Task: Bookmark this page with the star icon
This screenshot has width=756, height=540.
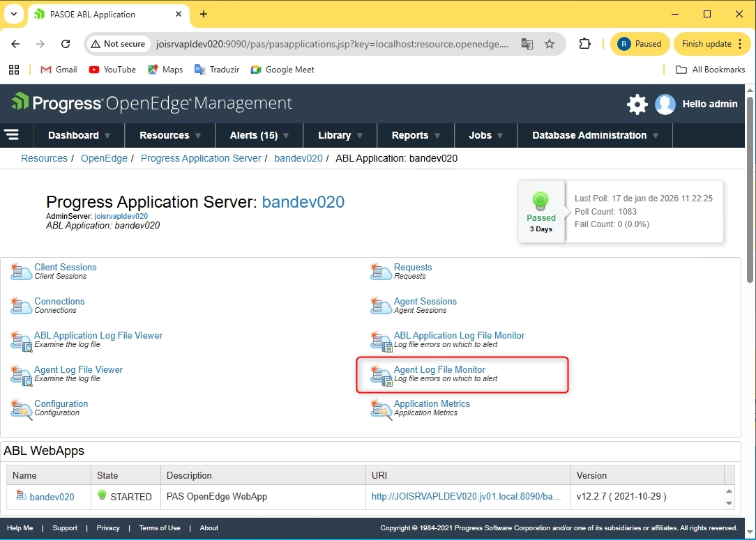Action: pos(550,44)
